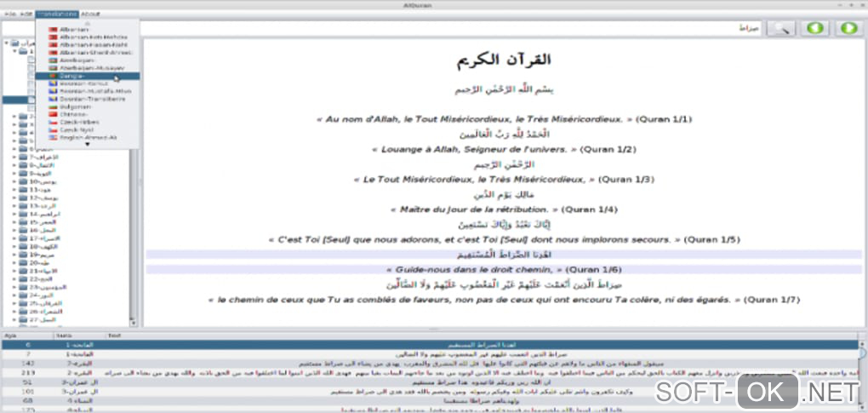868x413 pixels.
Task: Expand sura 21 in the tree
Action: 14,271
